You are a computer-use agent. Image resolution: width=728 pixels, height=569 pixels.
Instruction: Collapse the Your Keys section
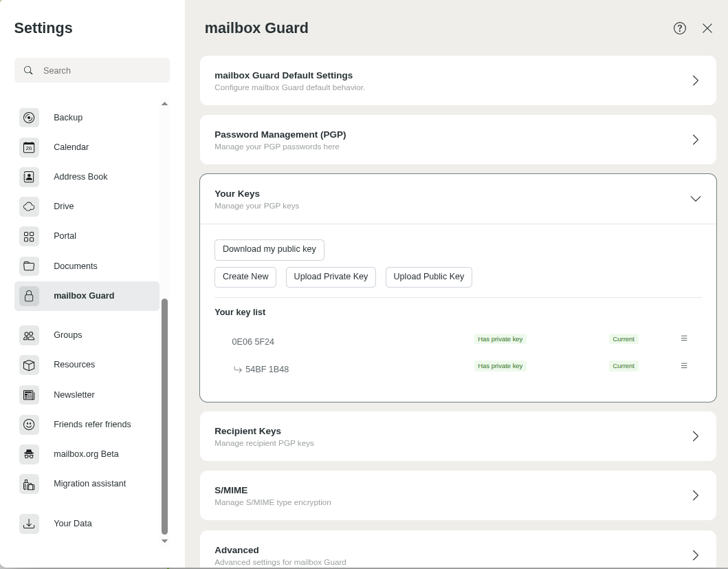[695, 199]
